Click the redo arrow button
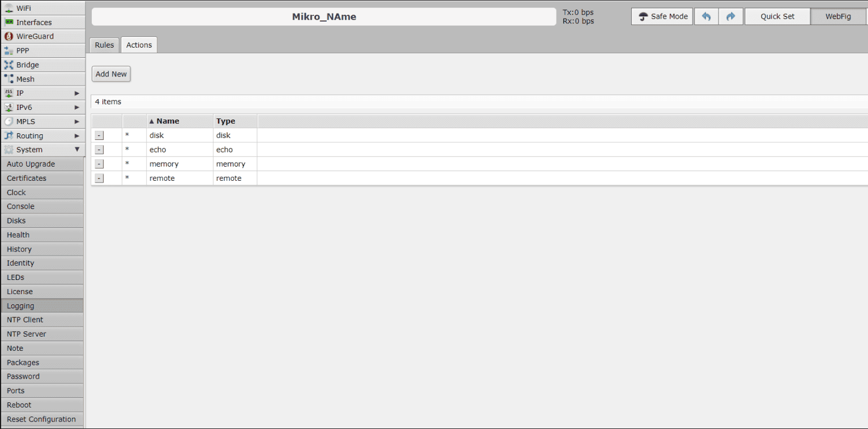 [730, 16]
